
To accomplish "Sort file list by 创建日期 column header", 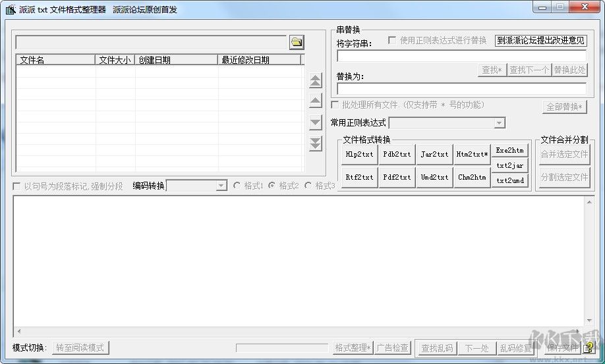I will pos(176,60).
